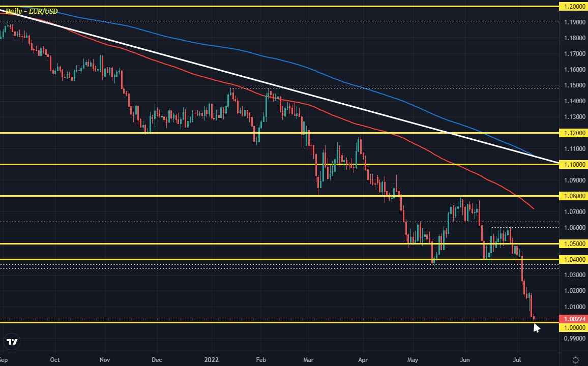Select the 1.12000 highlighted price label
Image resolution: width=588 pixels, height=366 pixels.
(x=573, y=133)
